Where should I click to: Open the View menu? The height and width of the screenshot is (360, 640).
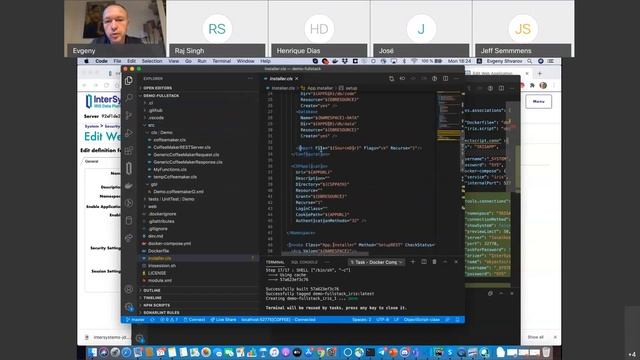click(x=173, y=61)
